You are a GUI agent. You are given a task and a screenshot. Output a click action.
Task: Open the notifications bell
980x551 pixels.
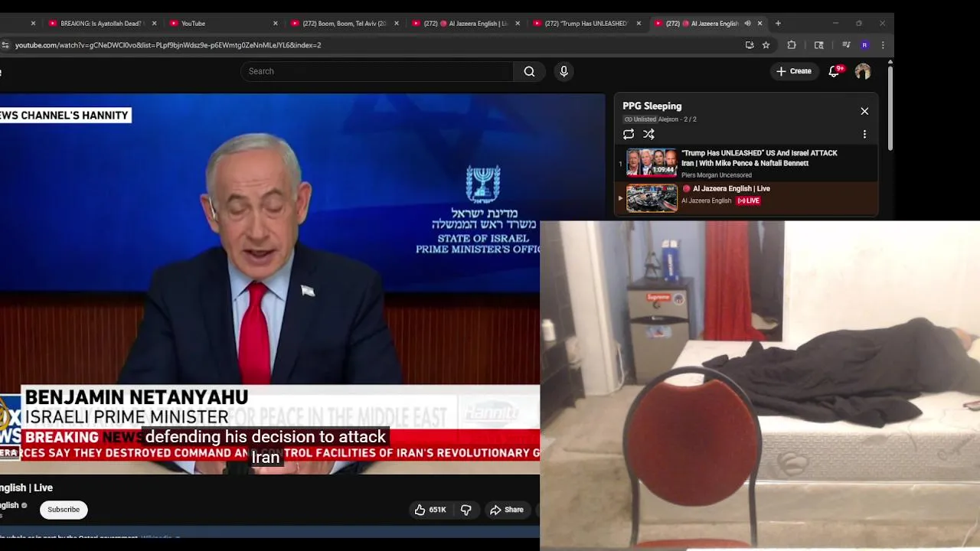[x=835, y=71]
